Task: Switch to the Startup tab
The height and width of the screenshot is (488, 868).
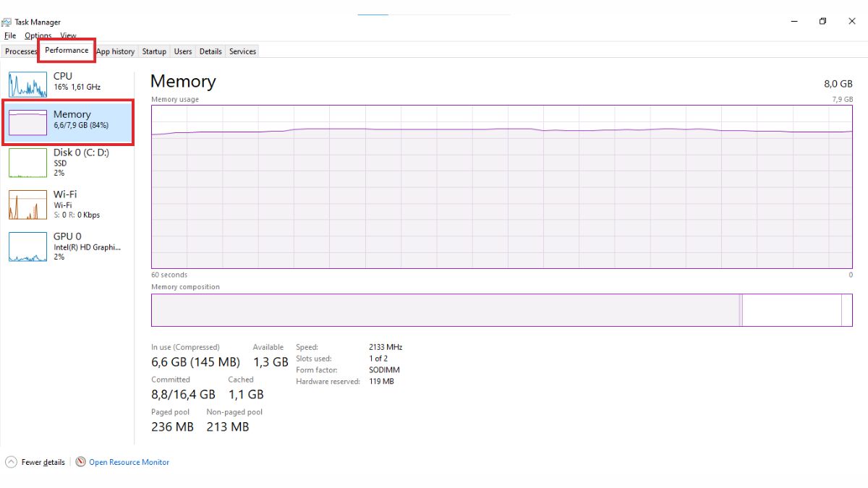Action: click(154, 51)
